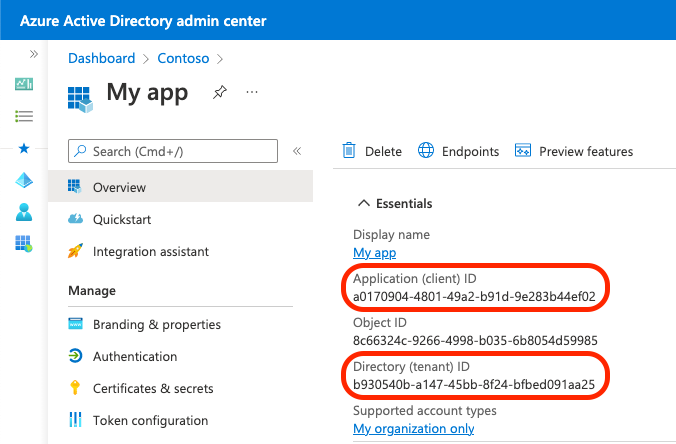
Task: Open the Users icon in left rail
Action: 24,211
